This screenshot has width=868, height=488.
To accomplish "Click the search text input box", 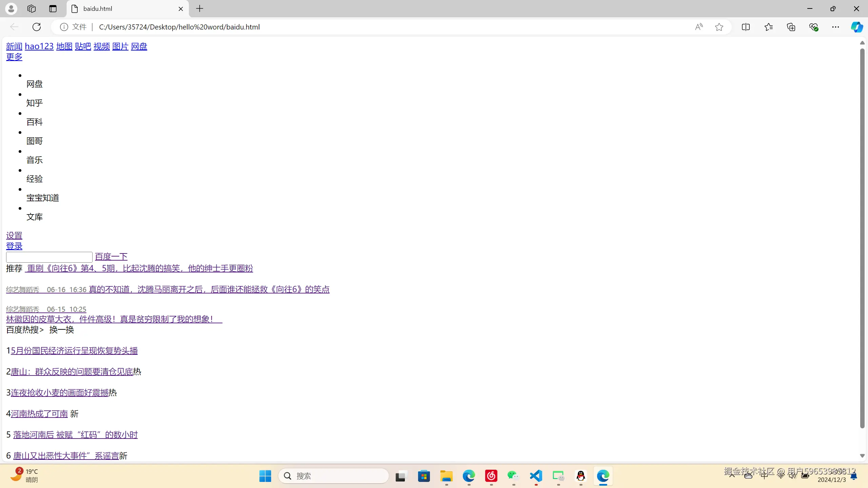I will click(49, 257).
